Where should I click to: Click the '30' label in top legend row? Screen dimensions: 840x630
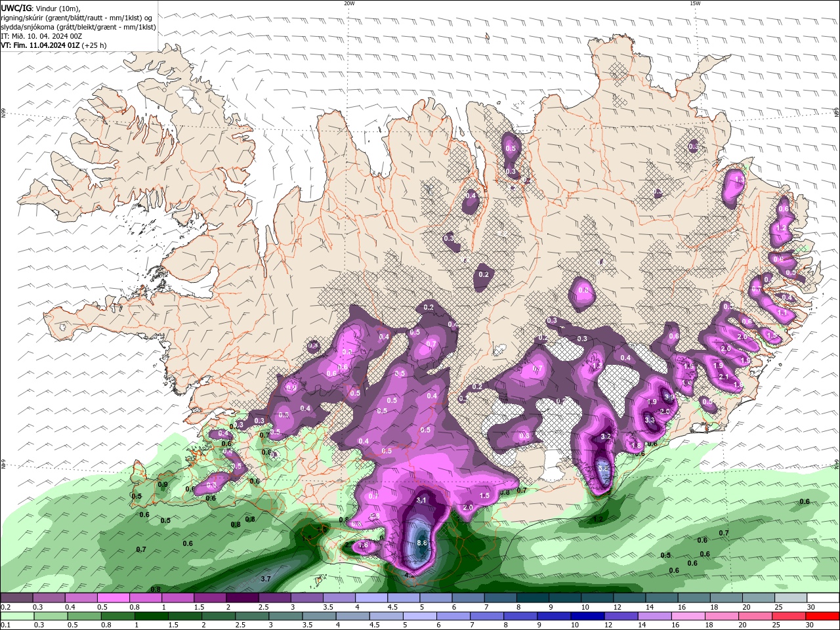click(x=810, y=607)
